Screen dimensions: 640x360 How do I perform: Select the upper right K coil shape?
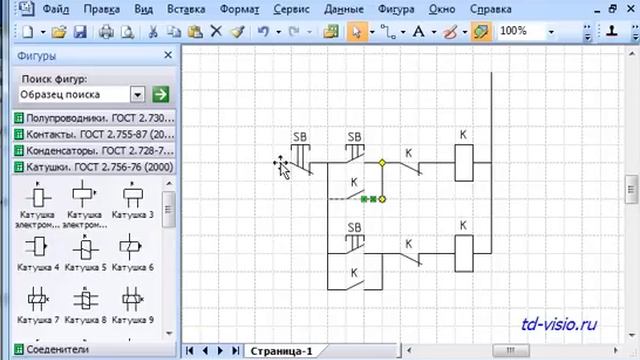(464, 163)
